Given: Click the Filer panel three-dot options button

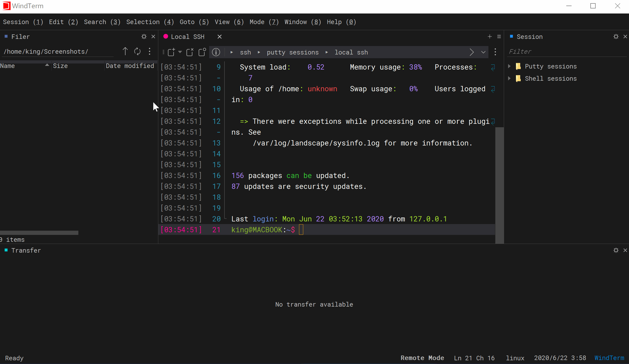Looking at the screenshot, I should click(150, 52).
